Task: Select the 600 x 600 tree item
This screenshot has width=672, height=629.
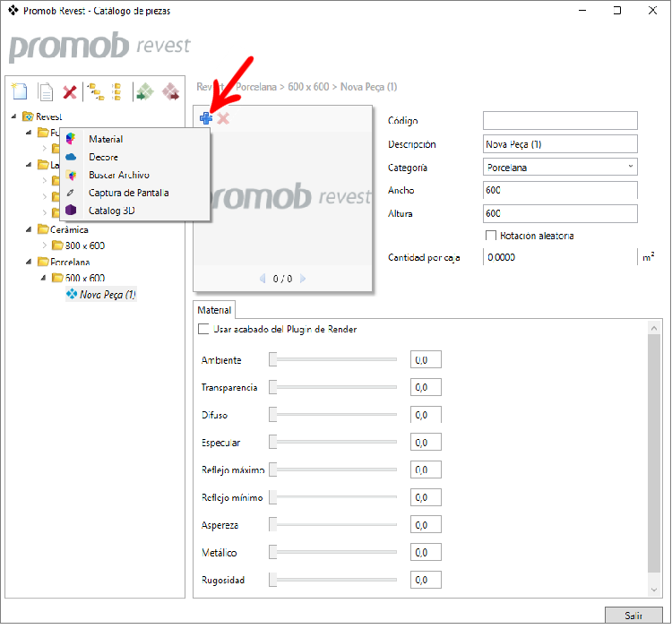Action: [x=85, y=278]
